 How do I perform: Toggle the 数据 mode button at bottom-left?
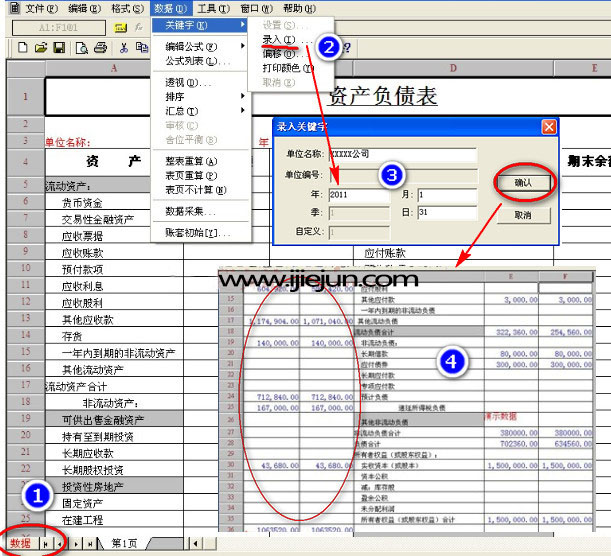coord(19,543)
